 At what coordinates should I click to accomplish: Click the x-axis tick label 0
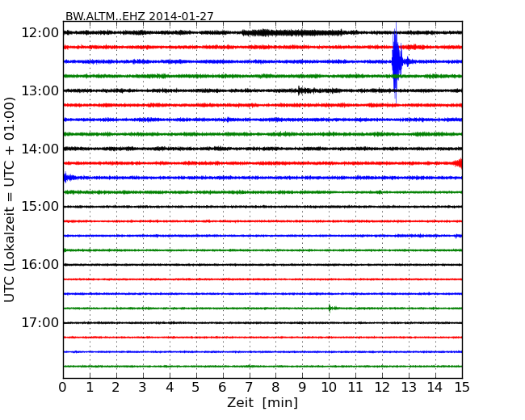coord(63,388)
